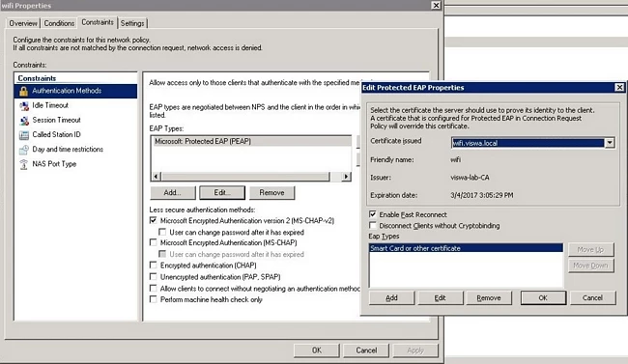Click Remove in Protected EAP dialog

pos(489,298)
